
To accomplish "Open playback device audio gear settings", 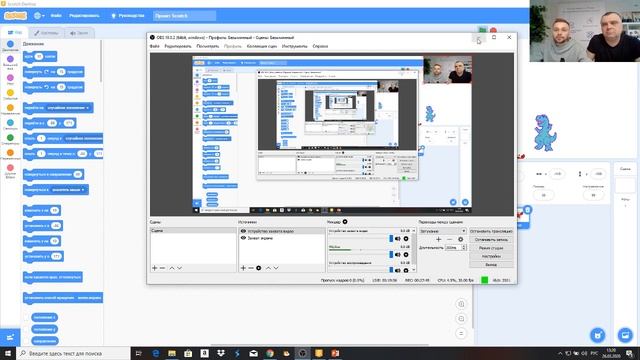I will click(406, 270).
